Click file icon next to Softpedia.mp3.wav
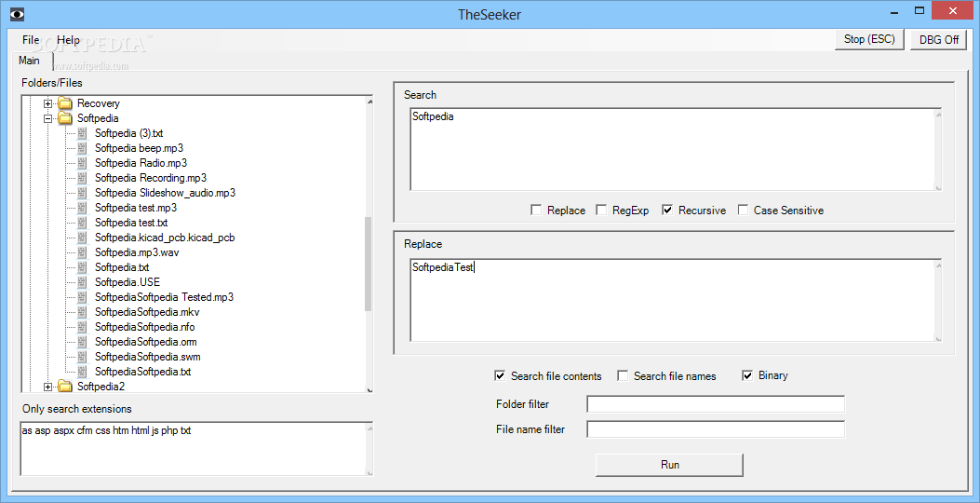980x503 pixels. (83, 252)
